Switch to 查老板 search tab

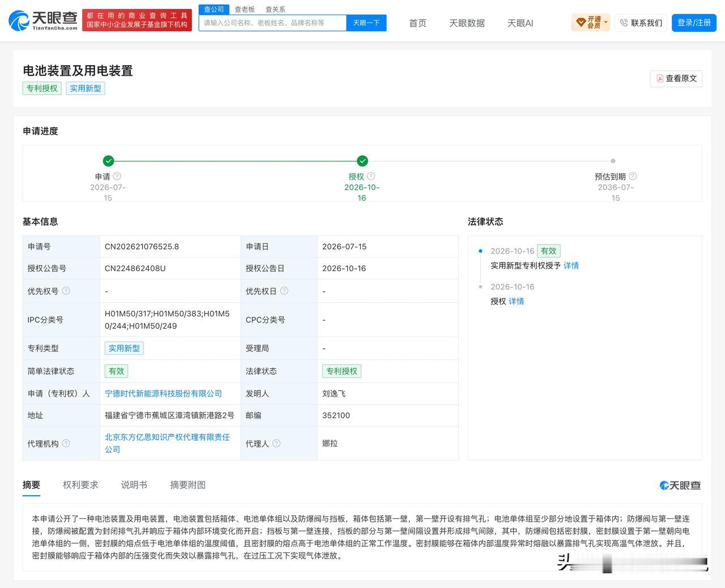click(245, 10)
